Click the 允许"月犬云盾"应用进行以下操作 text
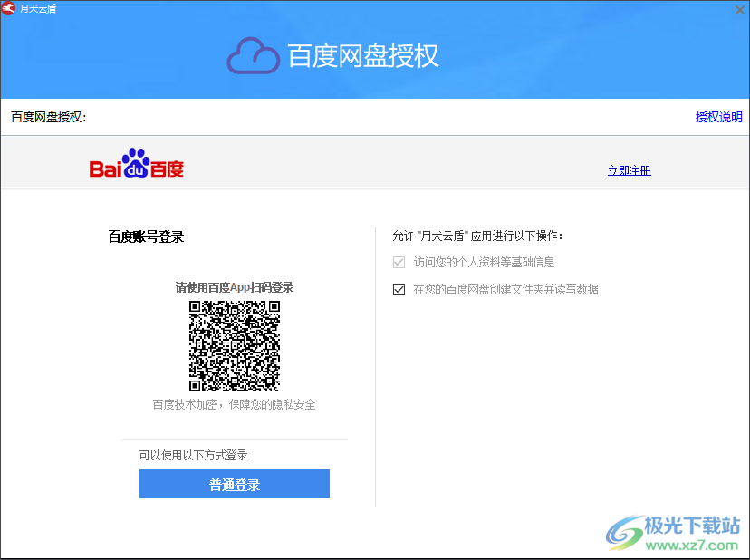This screenshot has width=750, height=560. tap(477, 236)
